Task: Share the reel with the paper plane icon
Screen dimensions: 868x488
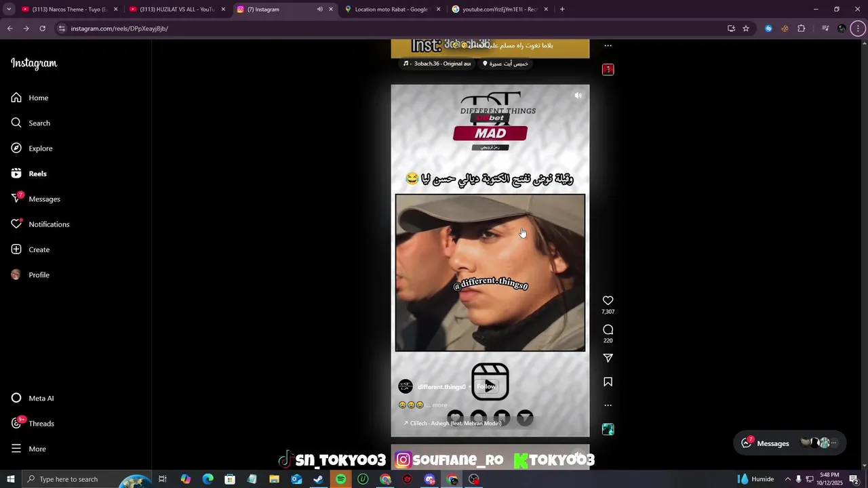Action: (x=608, y=358)
